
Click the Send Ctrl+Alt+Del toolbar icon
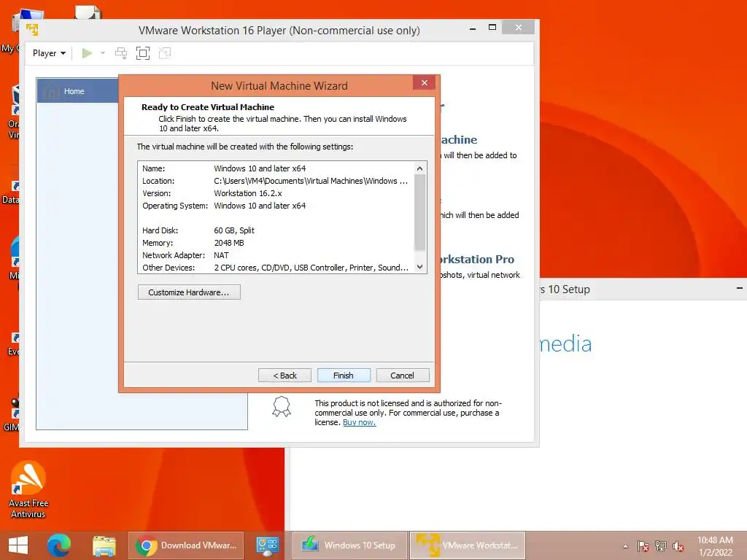[x=121, y=52]
